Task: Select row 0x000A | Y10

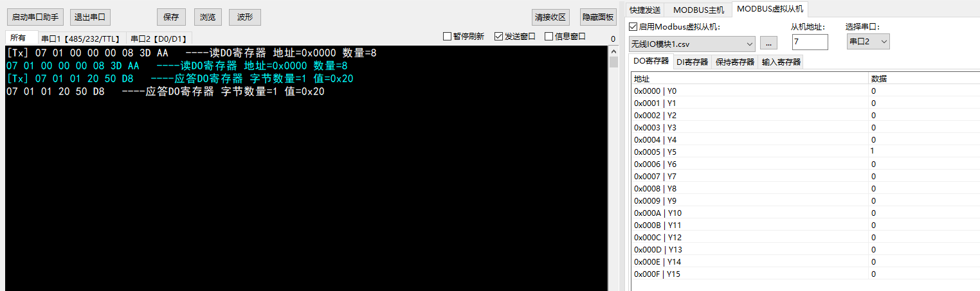Action: [x=805, y=213]
